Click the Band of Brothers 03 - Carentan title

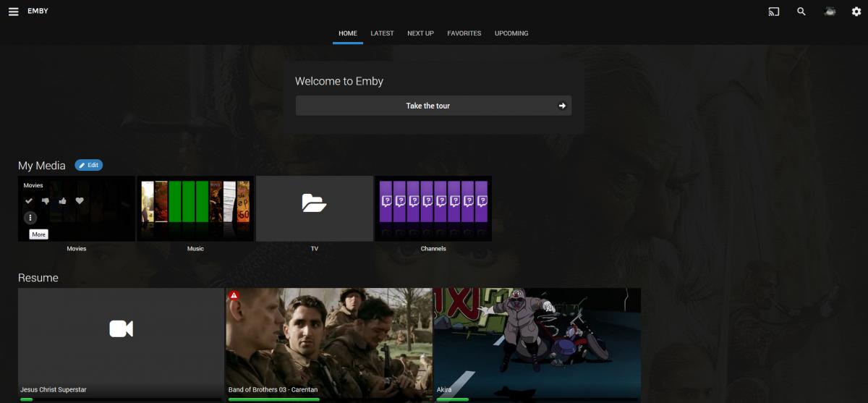273,390
